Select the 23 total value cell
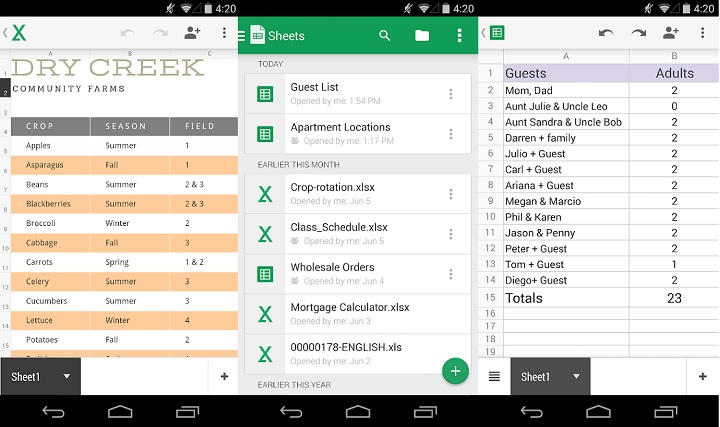The image size is (720, 427). [674, 298]
